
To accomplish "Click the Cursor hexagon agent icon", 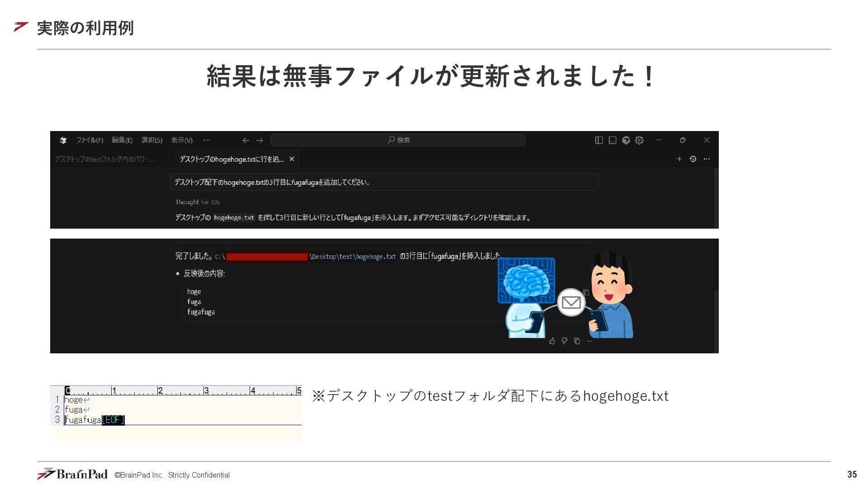I will [x=626, y=140].
